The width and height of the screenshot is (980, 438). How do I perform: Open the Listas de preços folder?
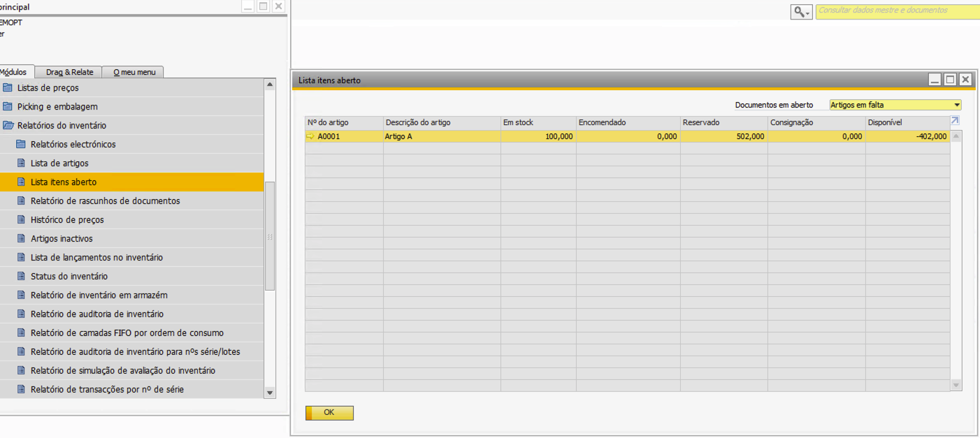point(48,88)
